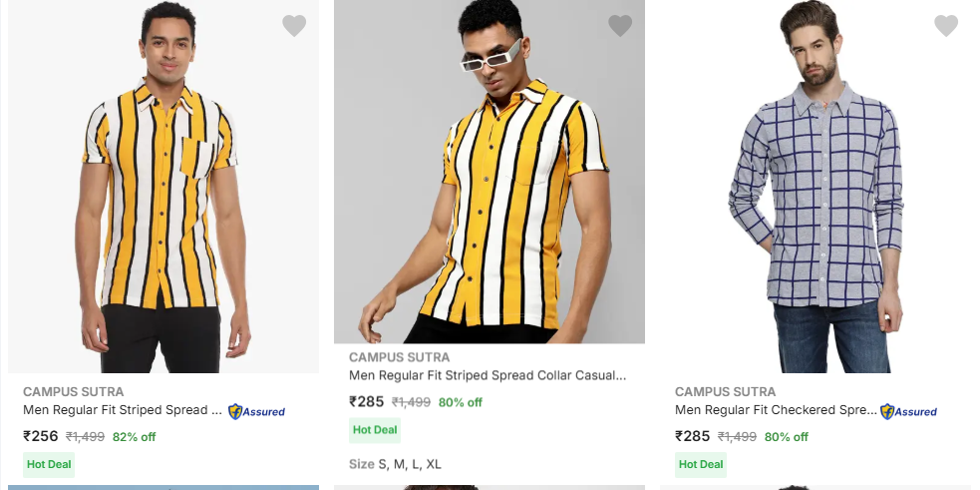This screenshot has width=980, height=490.
Task: Click Campus Sutra brand on checkered shirt
Action: point(725,392)
